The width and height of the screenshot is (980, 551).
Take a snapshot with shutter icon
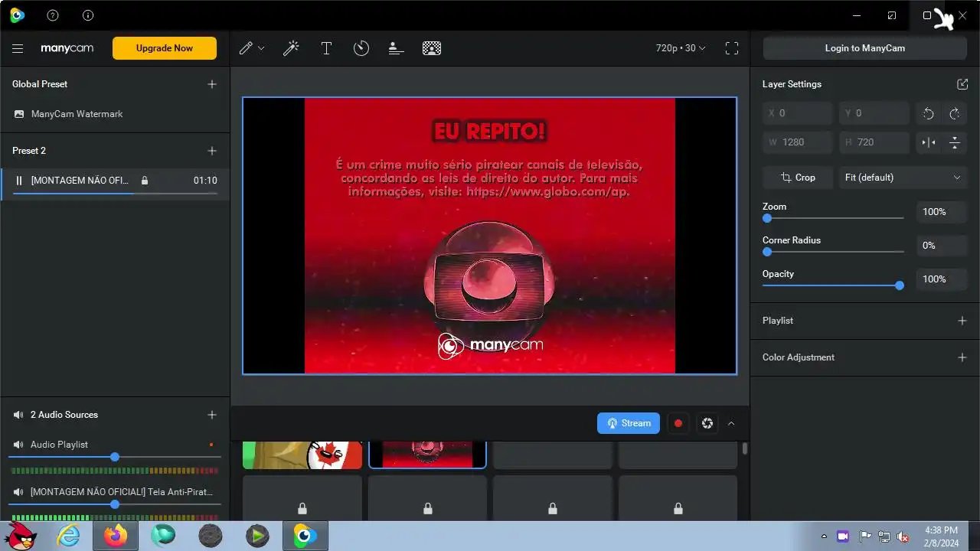click(707, 423)
